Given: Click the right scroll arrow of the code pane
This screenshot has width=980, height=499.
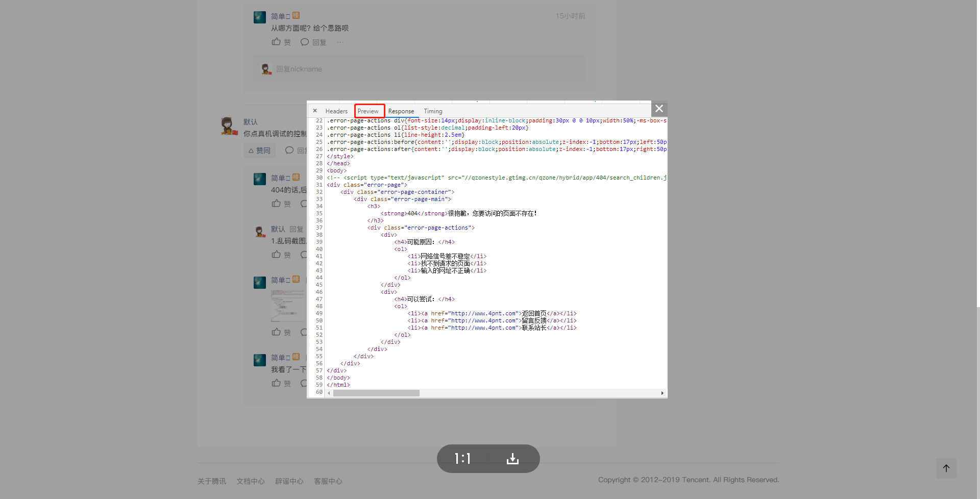Looking at the screenshot, I should [663, 393].
